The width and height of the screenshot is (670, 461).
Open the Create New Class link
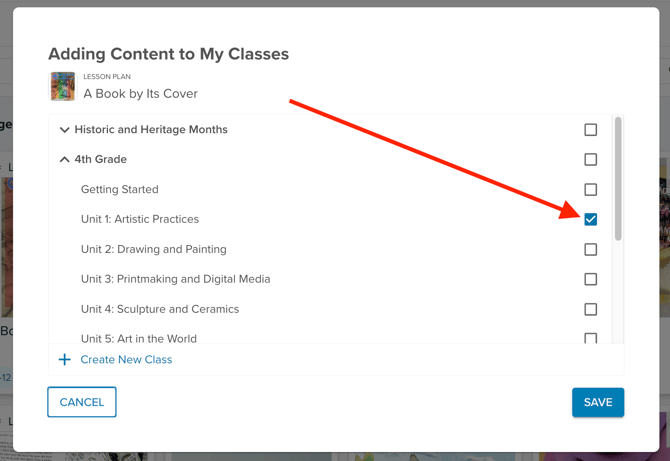[x=126, y=359]
